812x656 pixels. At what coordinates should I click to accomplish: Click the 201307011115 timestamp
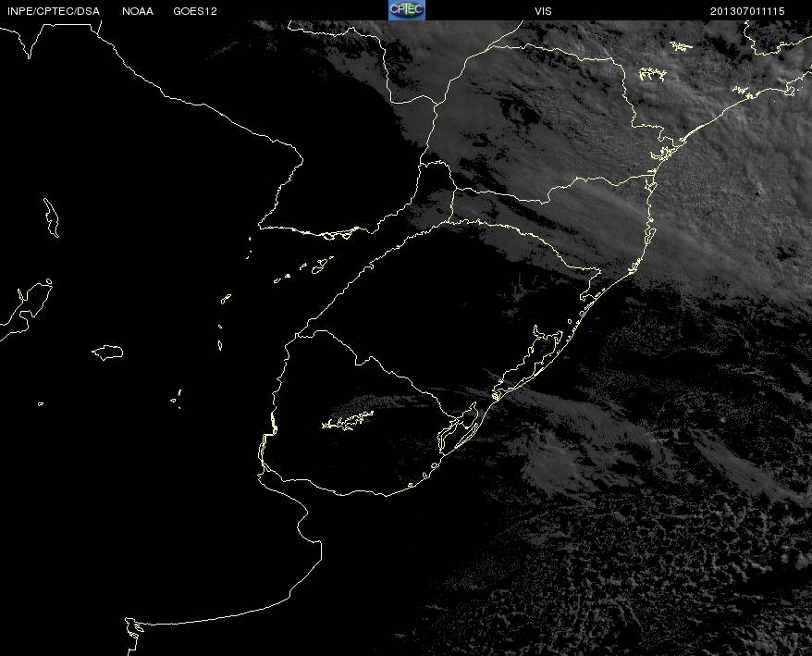pyautogui.click(x=747, y=11)
